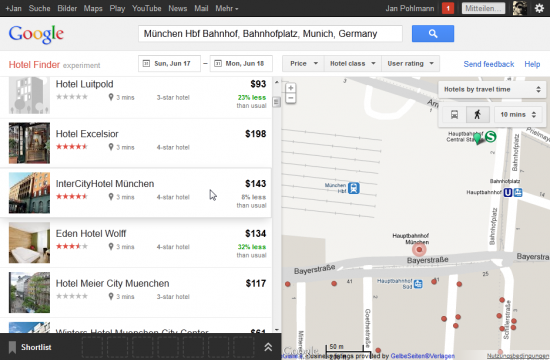This screenshot has width=550, height=360.
Task: Click Hotel Luitpold placeholder thumbnail
Action: (29, 95)
